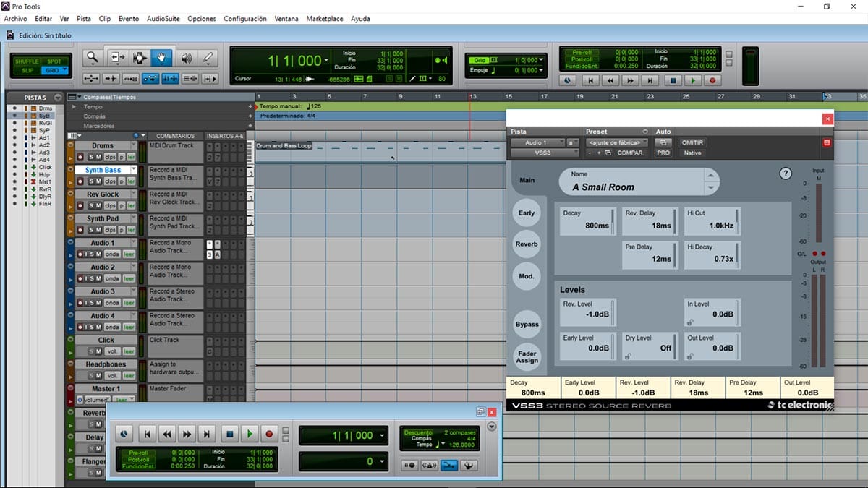Enable Slip edit mode
The height and width of the screenshot is (488, 868).
click(x=27, y=70)
